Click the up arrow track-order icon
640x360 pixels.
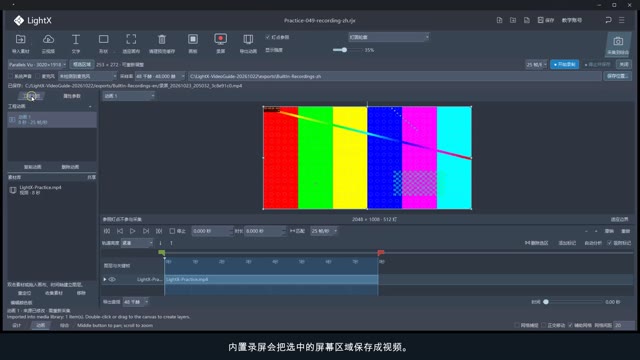pyautogui.click(x=171, y=243)
